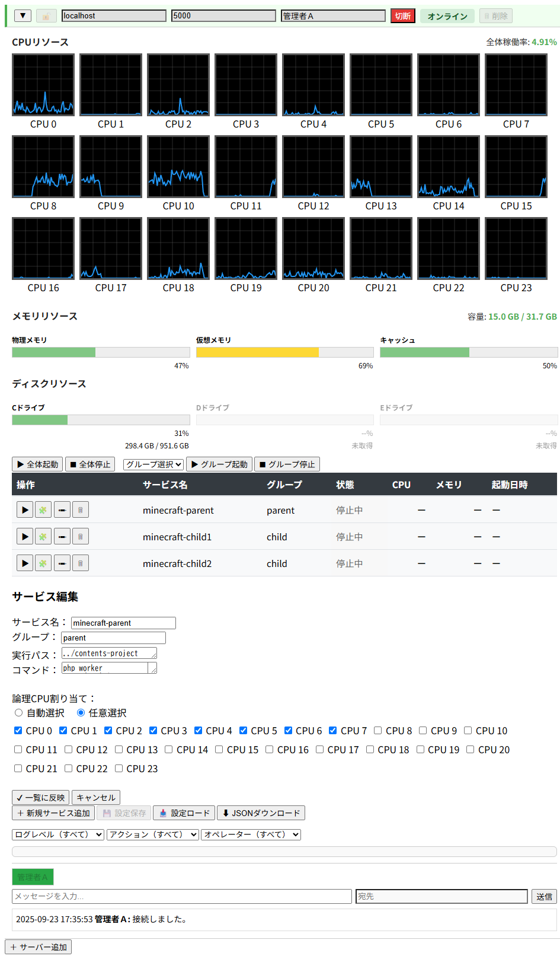560x959 pixels.
Task: Click the 仮想メモリ usage bar
Action: (284, 352)
